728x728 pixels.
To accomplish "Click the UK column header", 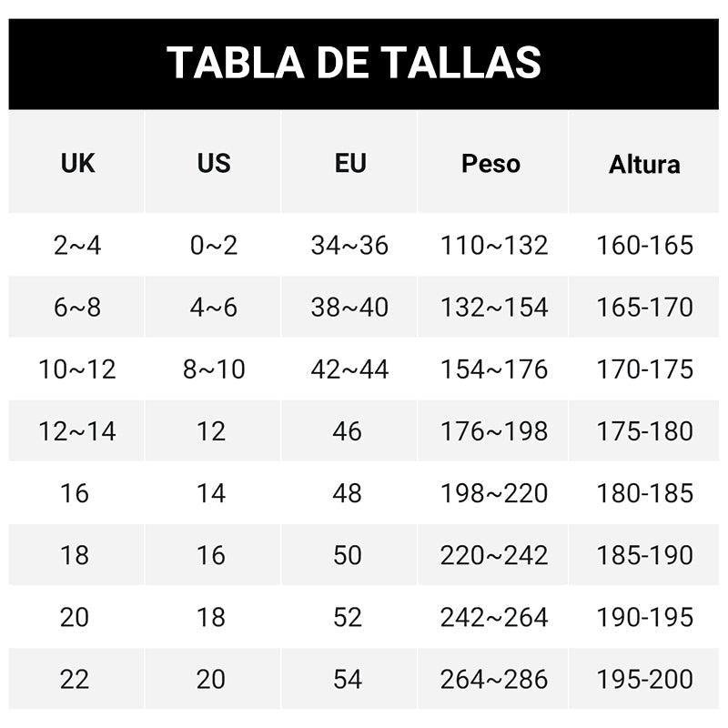I will 77,164.
